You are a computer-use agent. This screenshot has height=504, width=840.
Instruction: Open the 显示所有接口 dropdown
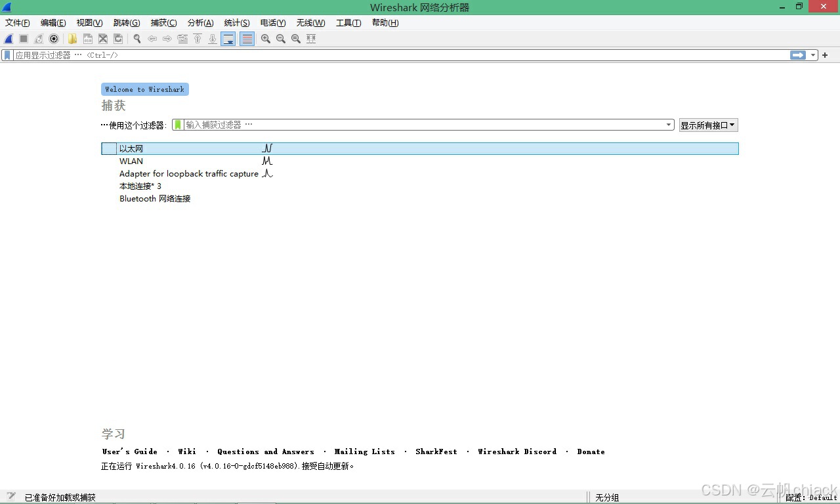(x=709, y=125)
